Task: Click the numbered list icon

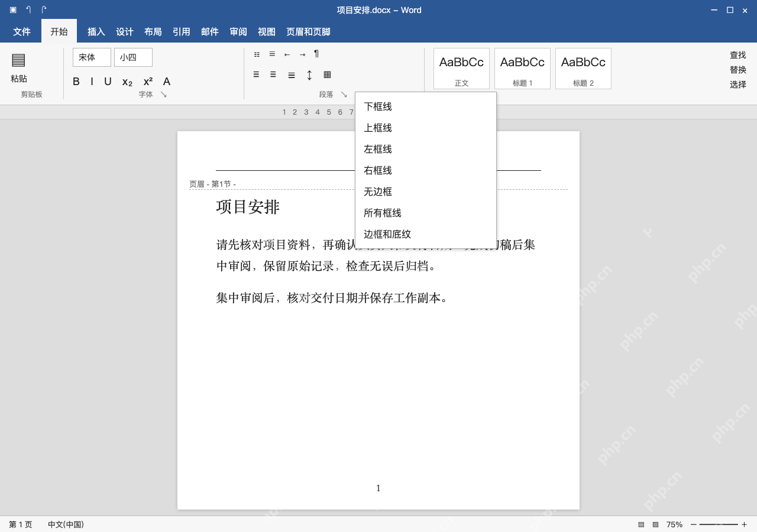Action: pos(272,54)
